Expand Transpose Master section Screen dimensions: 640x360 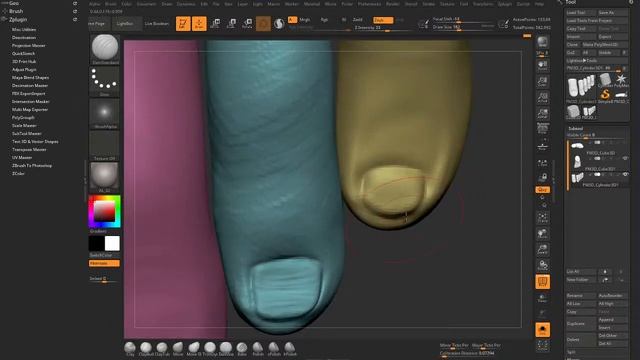point(29,149)
